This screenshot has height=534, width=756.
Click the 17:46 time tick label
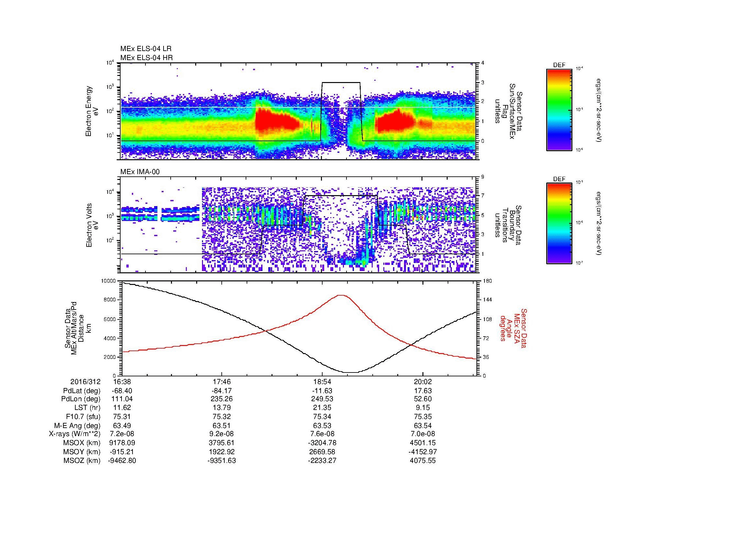click(x=222, y=382)
